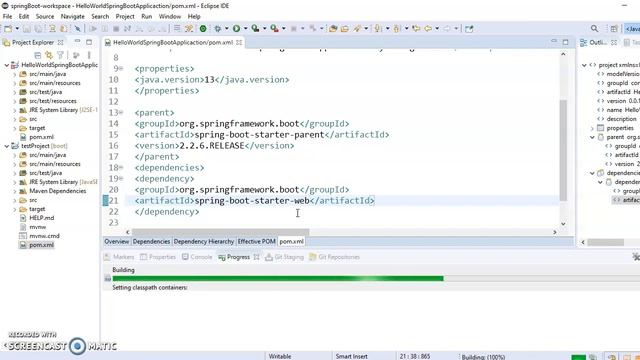Screen dimensions: 640x360
Task: Expand JRE System Library [J2SE-1 node
Action: tap(15, 110)
